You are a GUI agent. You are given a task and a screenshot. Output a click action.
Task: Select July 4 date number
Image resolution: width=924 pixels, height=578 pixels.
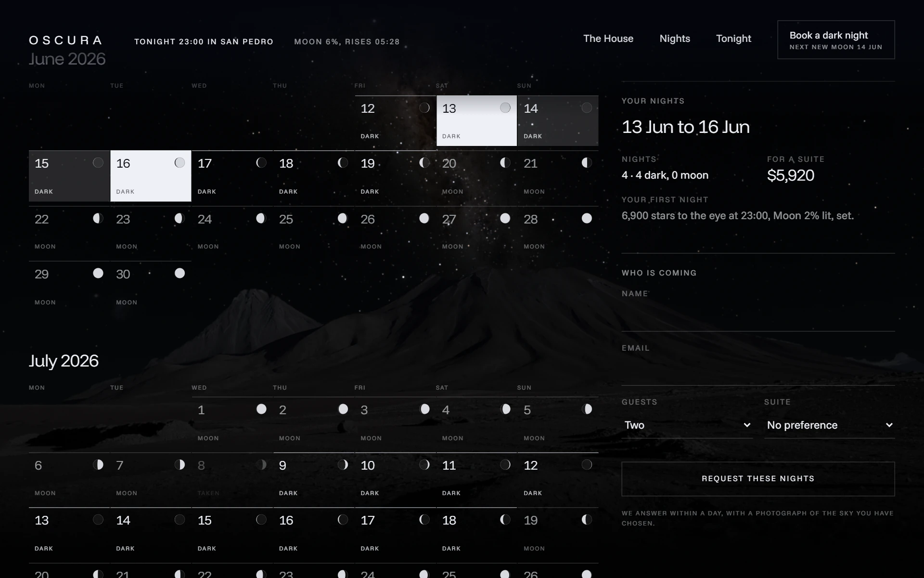(446, 410)
